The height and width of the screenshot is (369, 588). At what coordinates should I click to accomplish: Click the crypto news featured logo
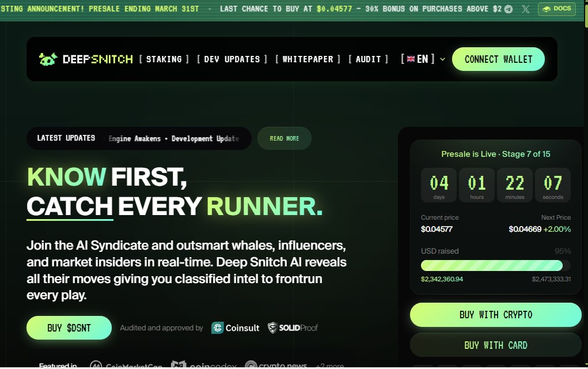pos(275,365)
